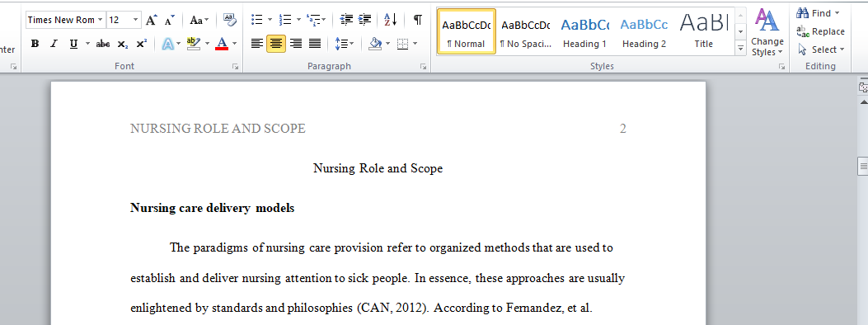868x325 pixels.
Task: Expand Shading color dropdown arrow
Action: pos(387,44)
